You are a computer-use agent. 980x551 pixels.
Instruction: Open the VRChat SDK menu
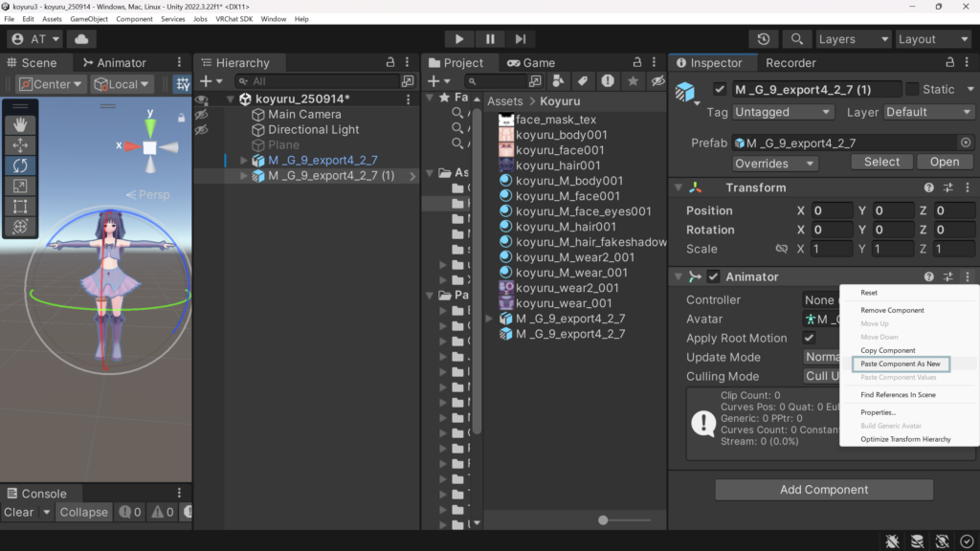[234, 19]
